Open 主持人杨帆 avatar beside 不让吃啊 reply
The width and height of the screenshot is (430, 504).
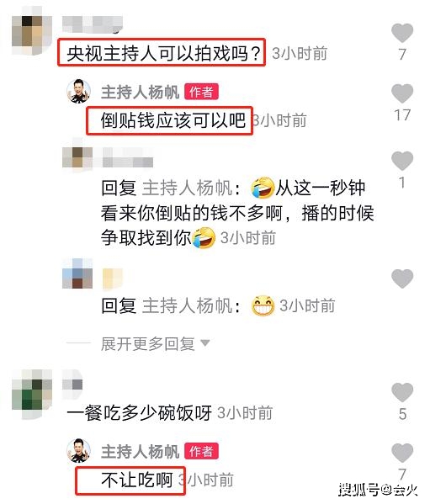pyautogui.click(x=78, y=451)
